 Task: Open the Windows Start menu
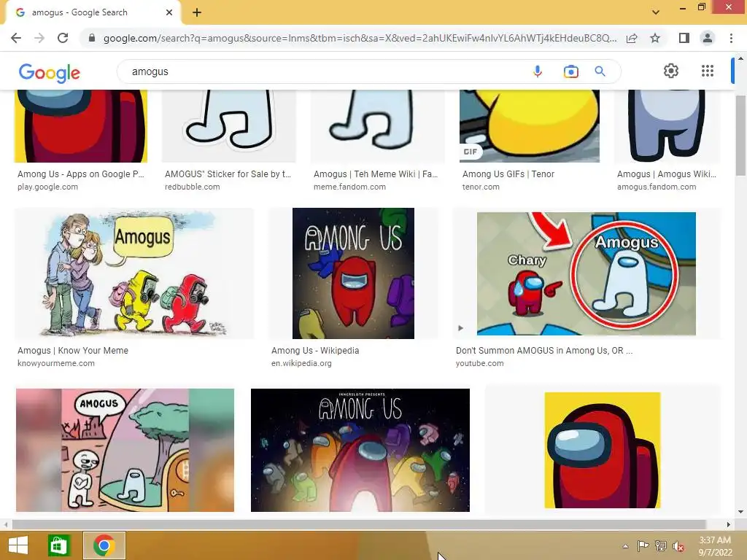coord(18,545)
